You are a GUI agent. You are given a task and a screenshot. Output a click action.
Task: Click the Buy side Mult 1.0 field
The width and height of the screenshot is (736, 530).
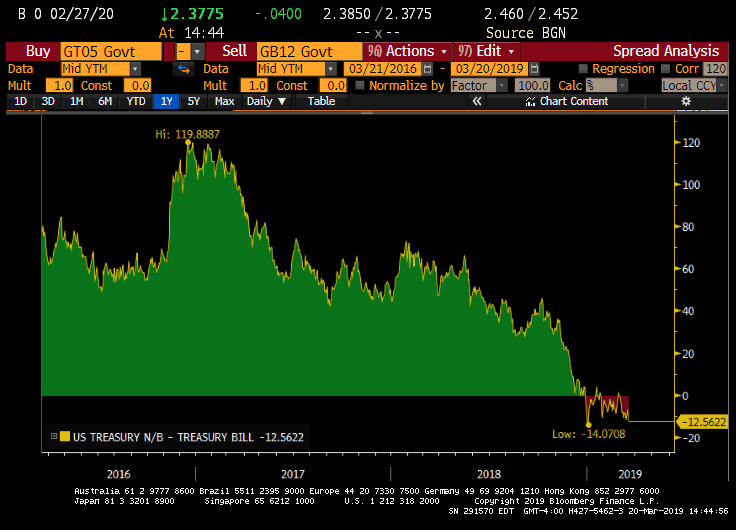59,85
